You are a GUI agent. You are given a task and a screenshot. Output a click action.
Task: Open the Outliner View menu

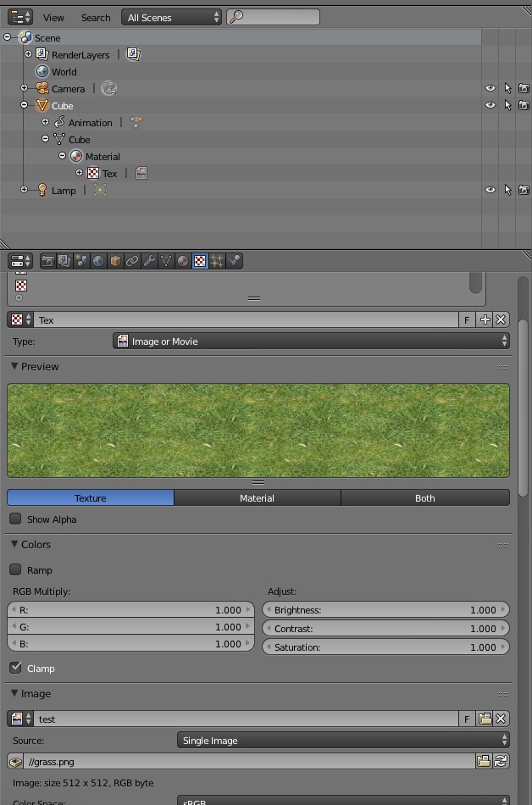pos(53,18)
